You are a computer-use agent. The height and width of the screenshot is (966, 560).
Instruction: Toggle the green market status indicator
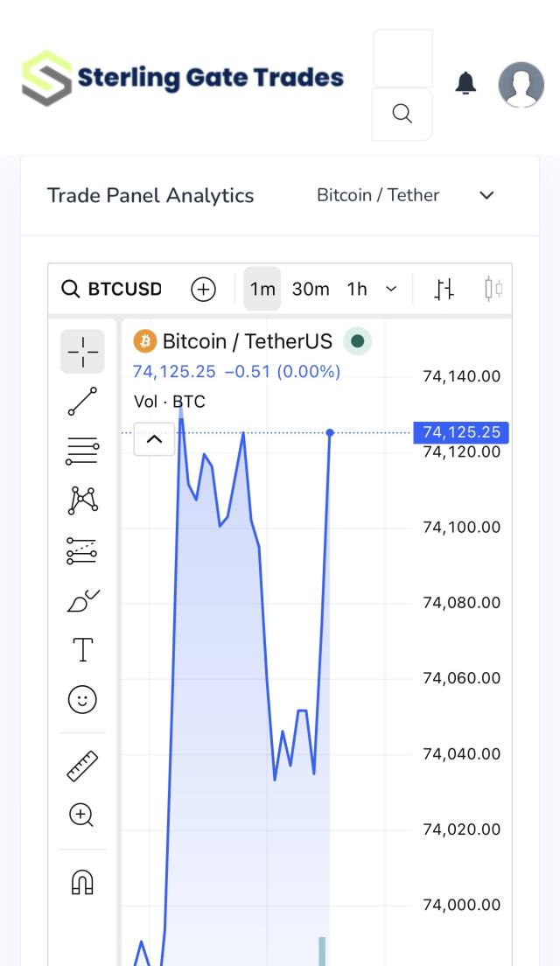[x=357, y=341]
